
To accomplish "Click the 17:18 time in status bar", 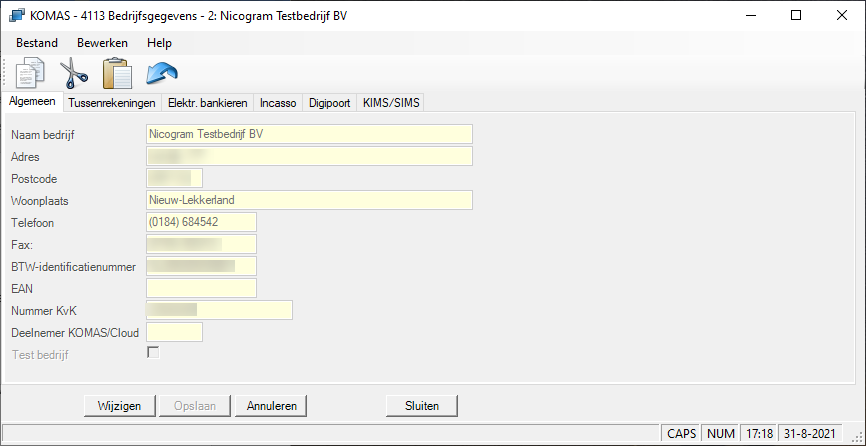I will pos(759,434).
